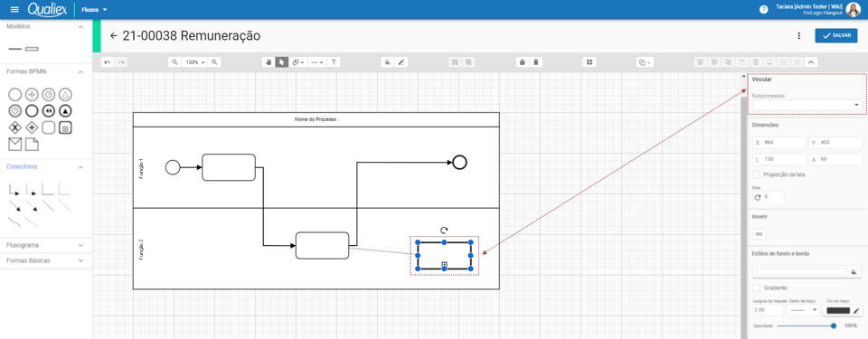Click the background fill color bar
868x339 pixels.
pos(801,272)
